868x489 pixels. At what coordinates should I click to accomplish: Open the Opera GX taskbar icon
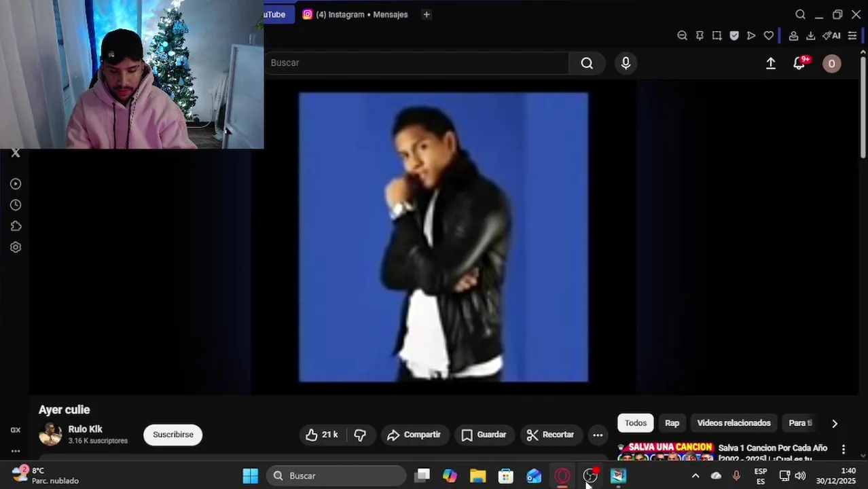562,476
